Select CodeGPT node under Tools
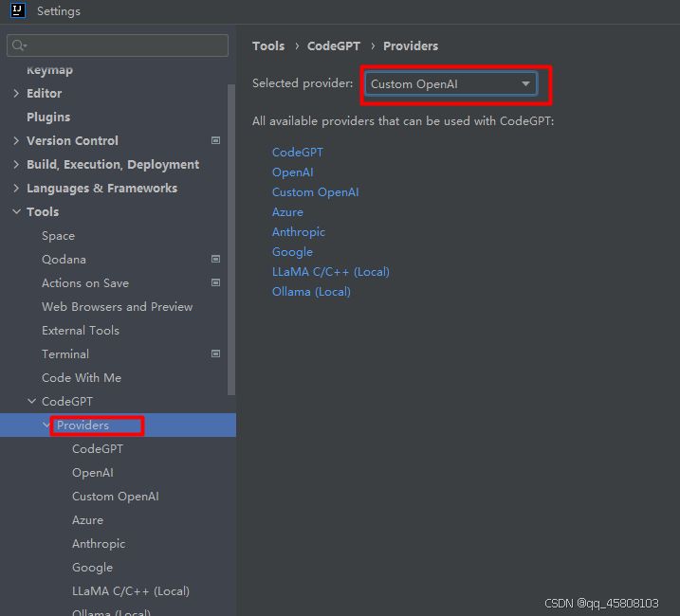 click(x=67, y=402)
